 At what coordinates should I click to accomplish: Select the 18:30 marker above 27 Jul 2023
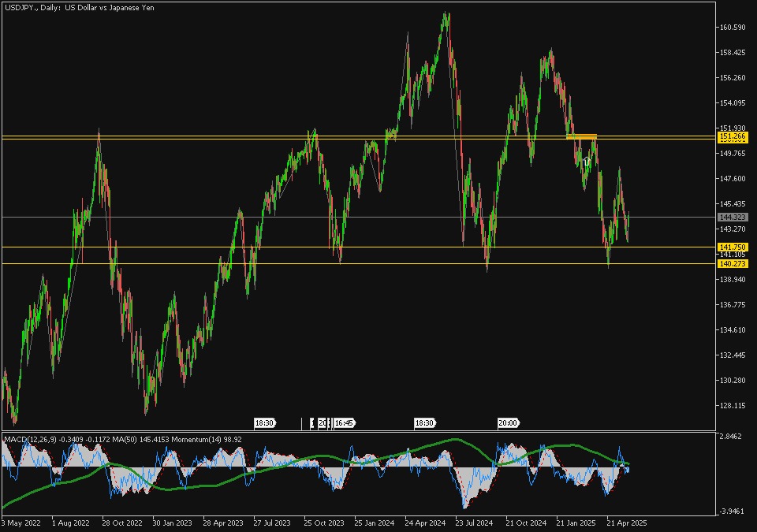point(265,423)
